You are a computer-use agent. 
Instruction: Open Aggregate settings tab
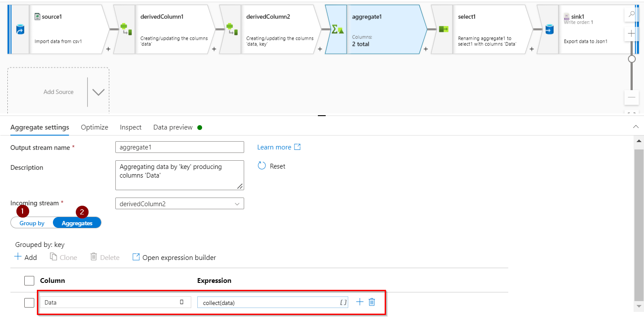click(40, 127)
